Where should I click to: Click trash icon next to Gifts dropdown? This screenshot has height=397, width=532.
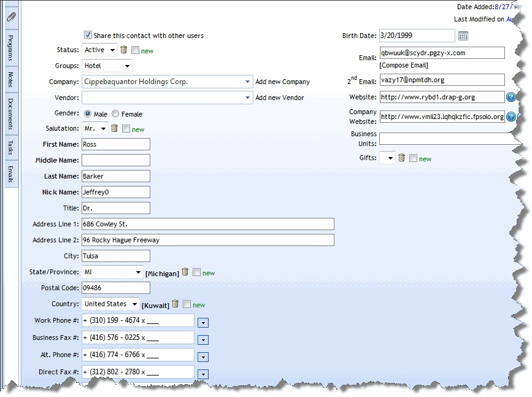coord(402,158)
